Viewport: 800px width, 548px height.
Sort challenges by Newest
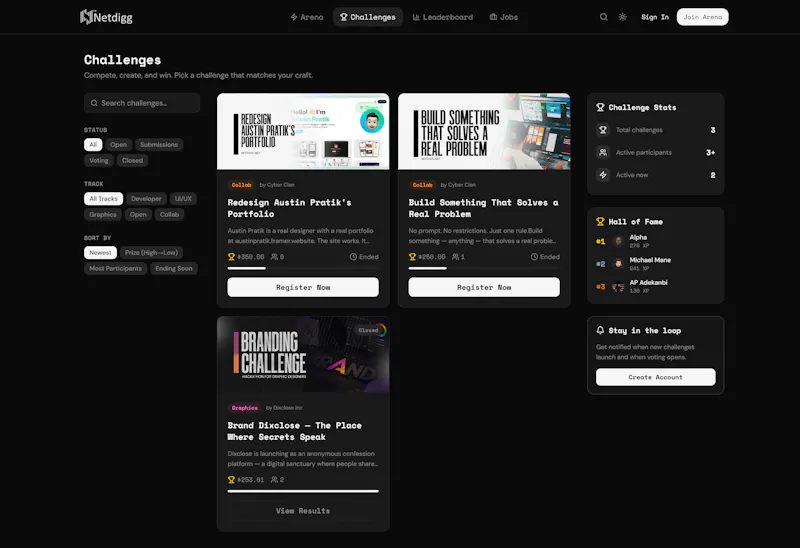click(100, 253)
